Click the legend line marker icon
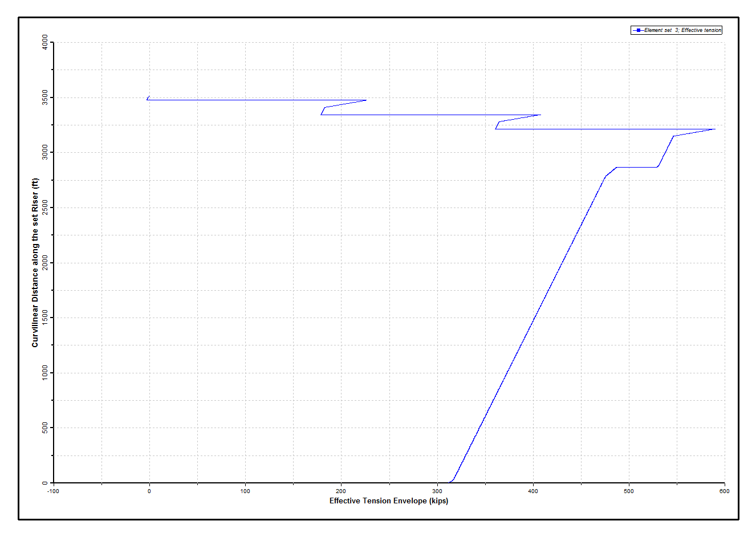756x537 pixels. click(638, 30)
